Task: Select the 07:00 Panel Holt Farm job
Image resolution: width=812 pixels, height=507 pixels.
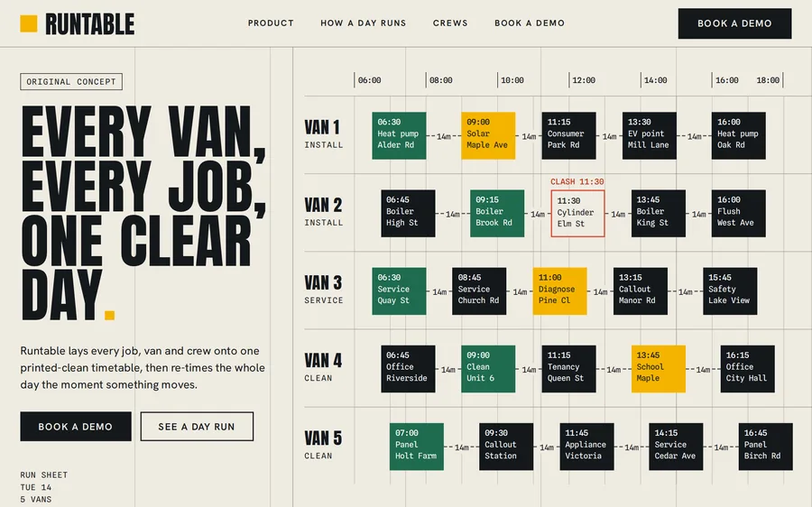Action: (x=416, y=447)
